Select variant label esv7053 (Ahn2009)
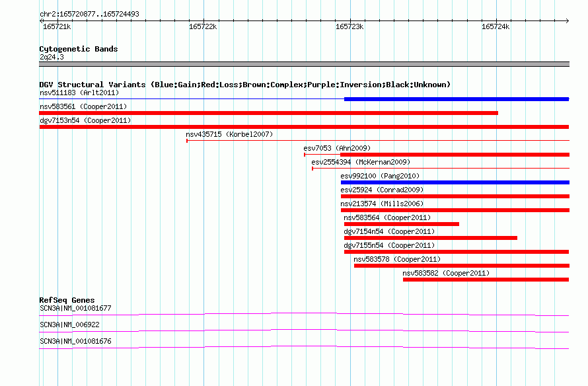 pyautogui.click(x=337, y=148)
